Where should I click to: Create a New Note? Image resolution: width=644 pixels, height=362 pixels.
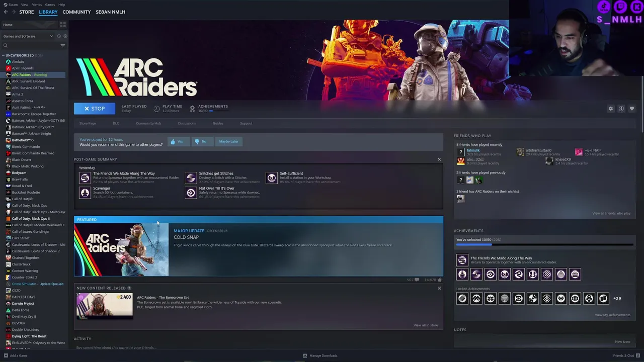pyautogui.click(x=622, y=342)
